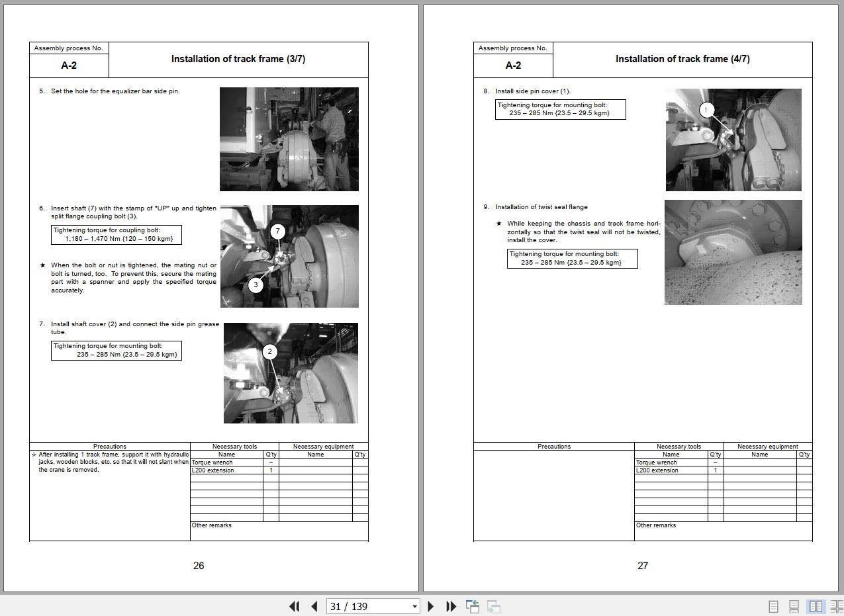This screenshot has height=616, width=844.
Task: Click the side pin cover (1) photo in step 8
Action: coord(733,140)
